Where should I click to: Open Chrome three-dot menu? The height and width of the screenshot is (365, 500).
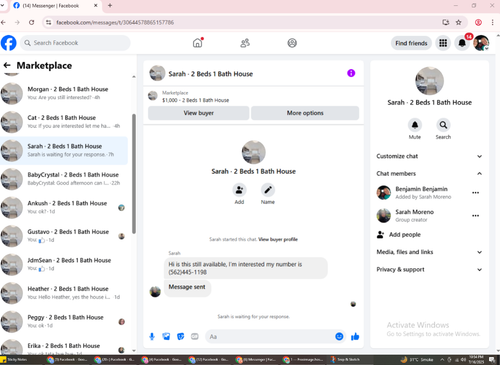tap(492, 22)
